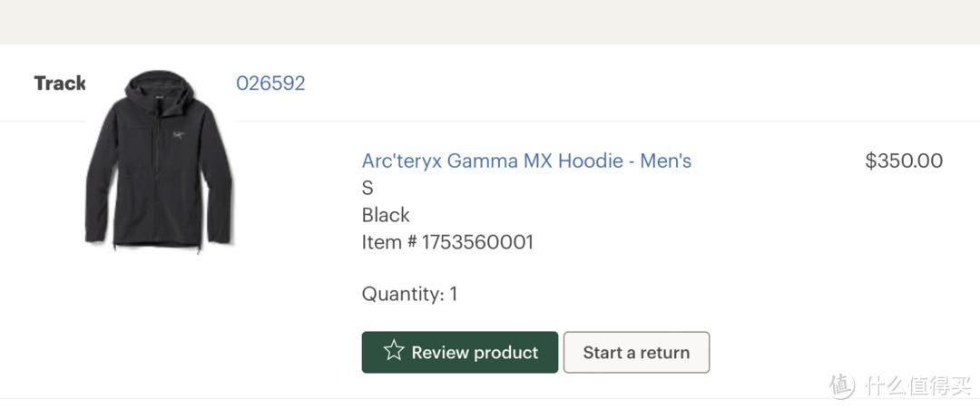Click the bold Track label

60,83
